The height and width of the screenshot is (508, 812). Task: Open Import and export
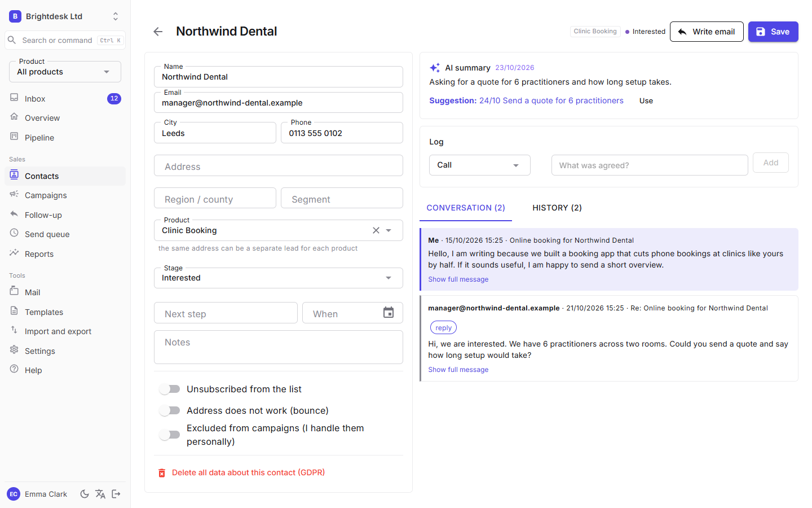(x=65, y=331)
